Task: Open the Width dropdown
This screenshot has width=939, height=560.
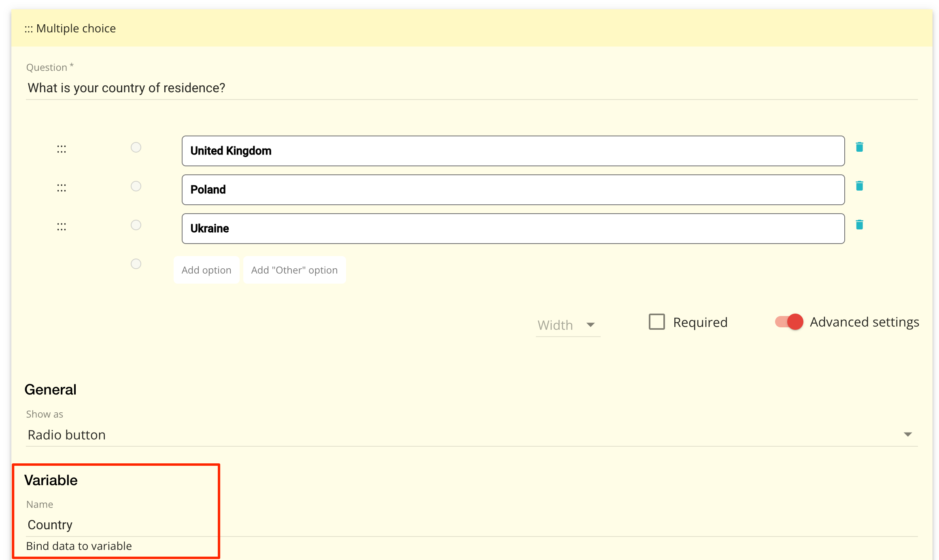Action: point(567,325)
